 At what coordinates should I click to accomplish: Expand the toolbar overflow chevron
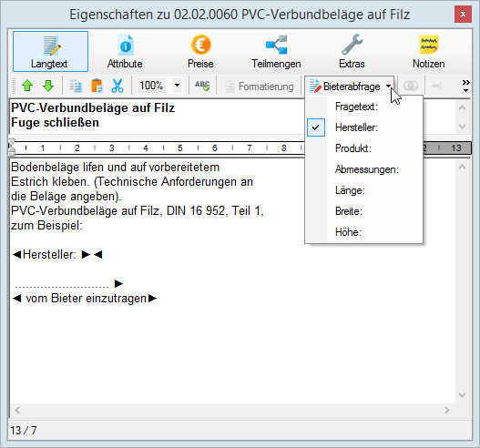pyautogui.click(x=465, y=86)
